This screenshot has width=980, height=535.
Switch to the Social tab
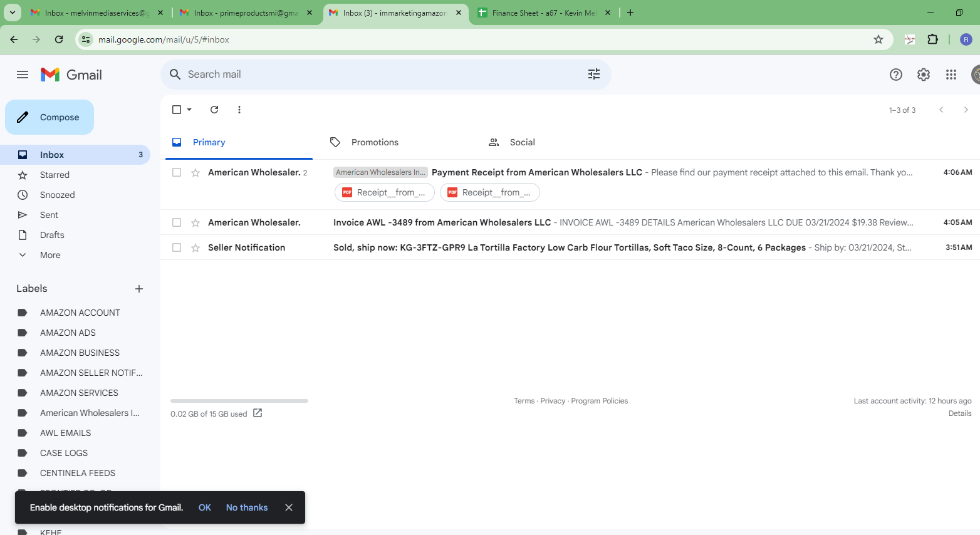(x=523, y=142)
